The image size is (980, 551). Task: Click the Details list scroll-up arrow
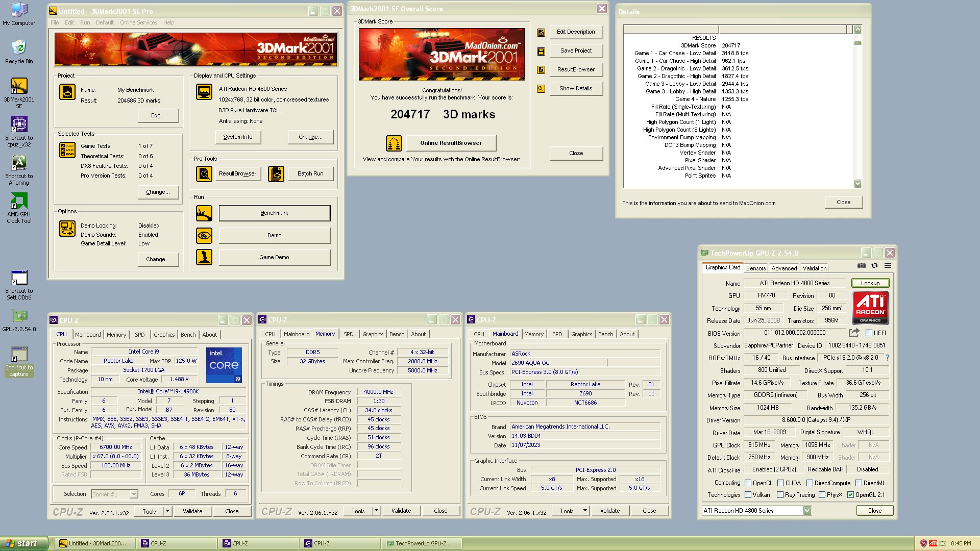pyautogui.click(x=857, y=29)
